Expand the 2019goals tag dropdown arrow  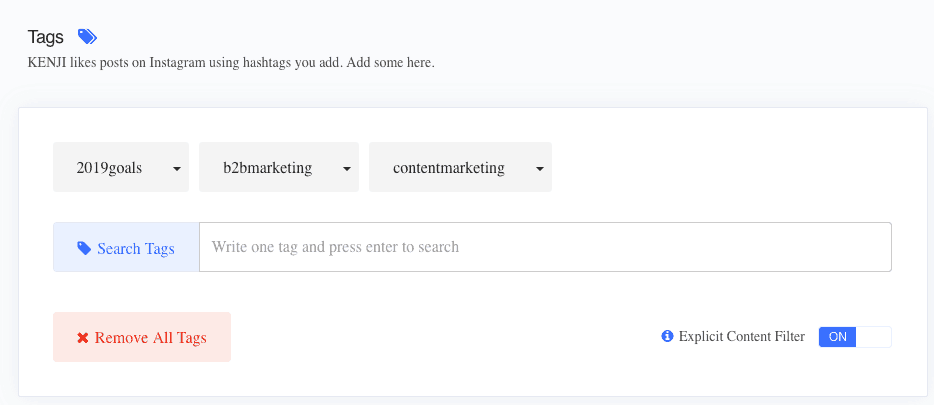click(177, 169)
